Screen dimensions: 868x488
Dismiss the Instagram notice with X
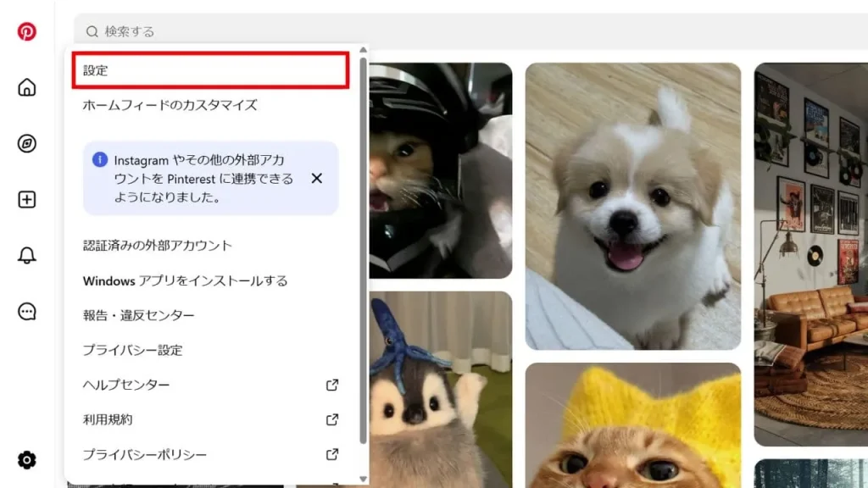(317, 178)
